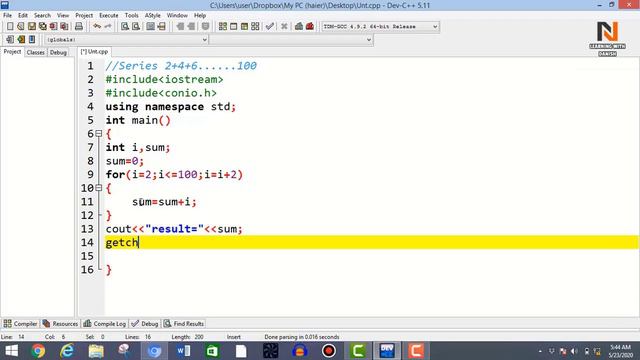This screenshot has height=360, width=640.
Task: Open the Compiler bottom tab
Action: (20, 324)
